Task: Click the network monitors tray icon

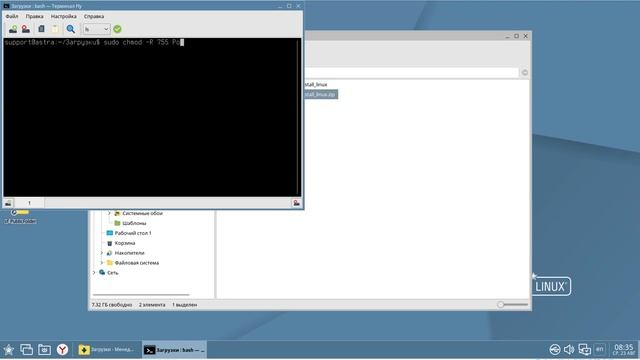Action: (584, 349)
